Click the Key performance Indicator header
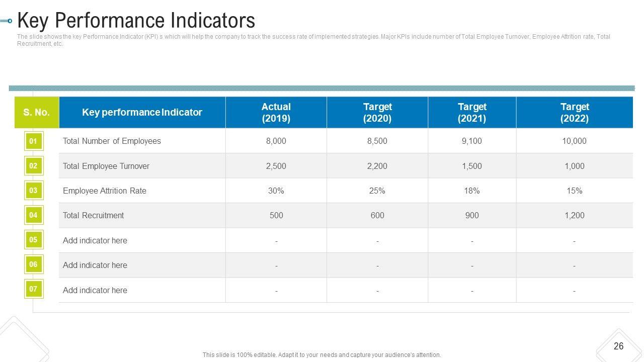Image resolution: width=644 pixels, height=362 pixels. pyautogui.click(x=142, y=113)
